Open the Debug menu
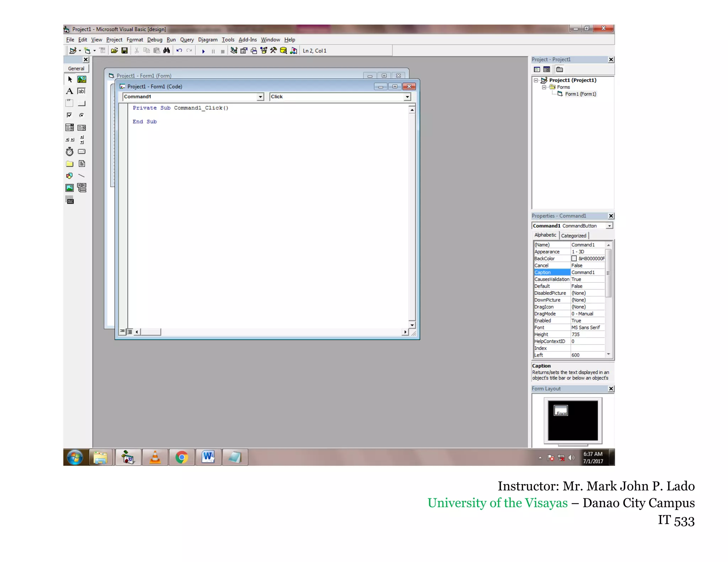Viewport: 728px width, 562px height. 155,40
